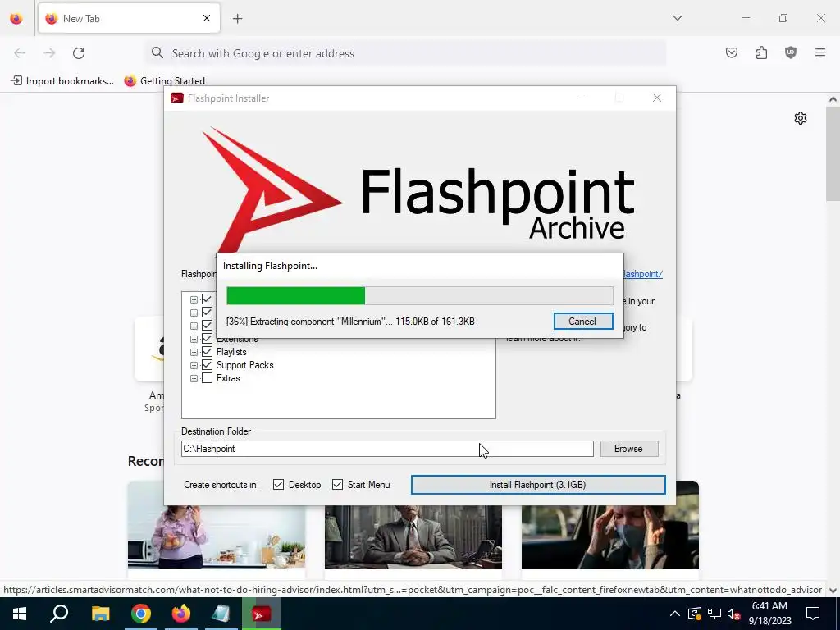Open a new browser tab
This screenshot has width=840, height=630.
pyautogui.click(x=238, y=19)
